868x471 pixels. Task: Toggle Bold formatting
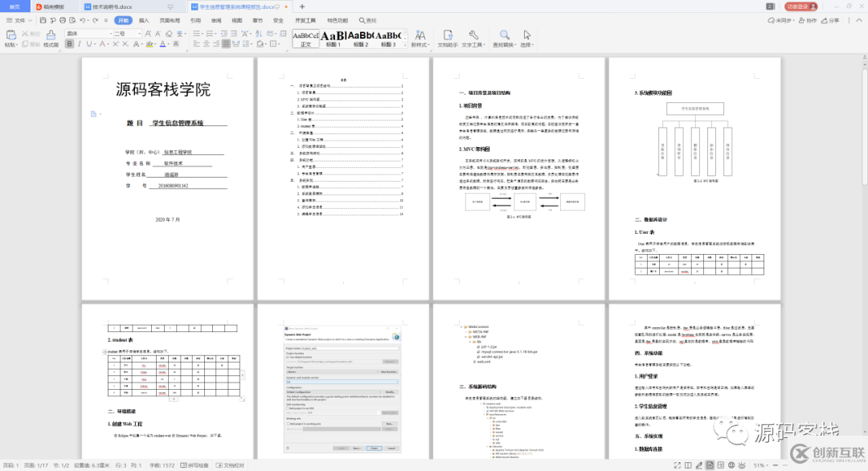pyautogui.click(x=69, y=43)
